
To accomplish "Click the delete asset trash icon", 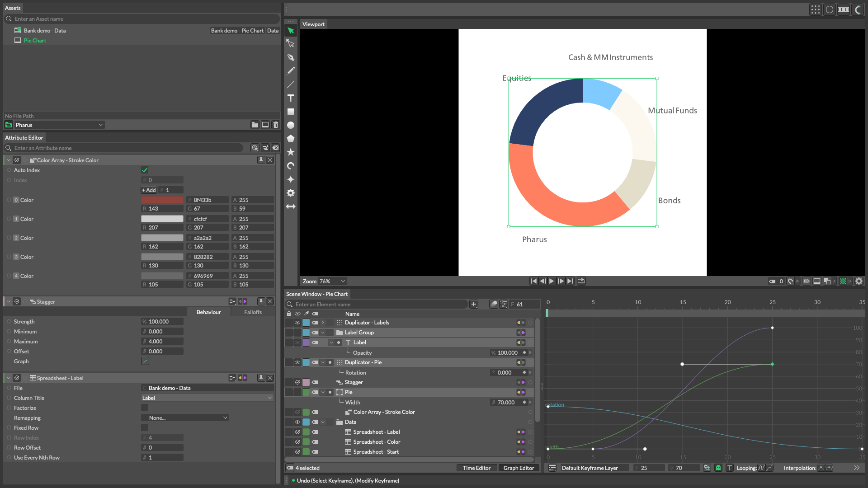I will [276, 125].
